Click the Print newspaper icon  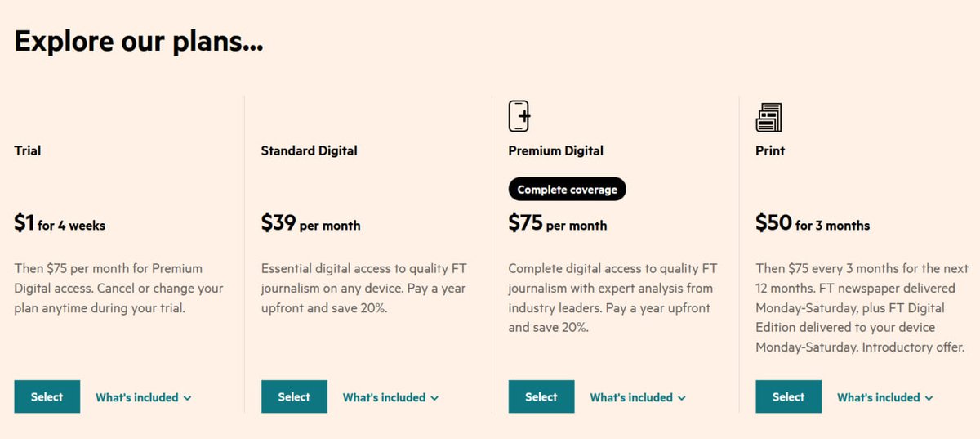tap(768, 117)
